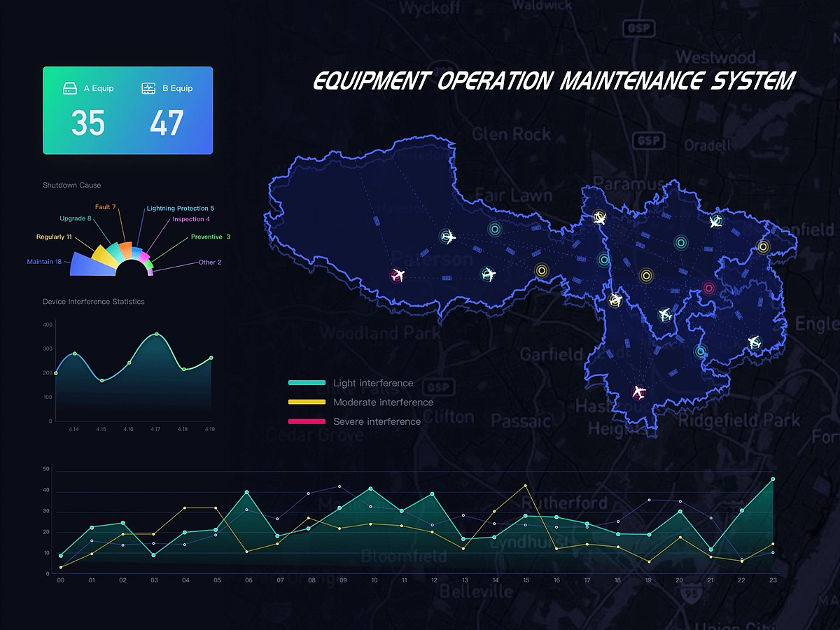
Task: Toggle the Moderate interference legend entry
Action: (382, 402)
